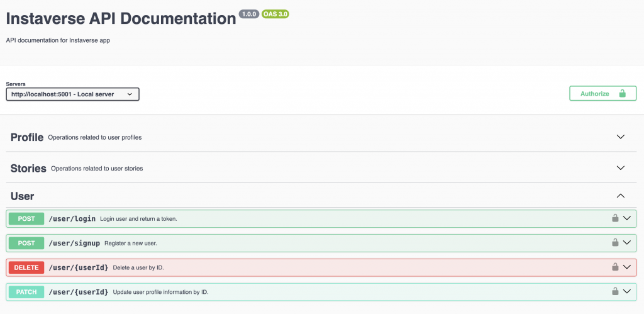Click the lock icon on DELETE /user/{userId}

615,267
